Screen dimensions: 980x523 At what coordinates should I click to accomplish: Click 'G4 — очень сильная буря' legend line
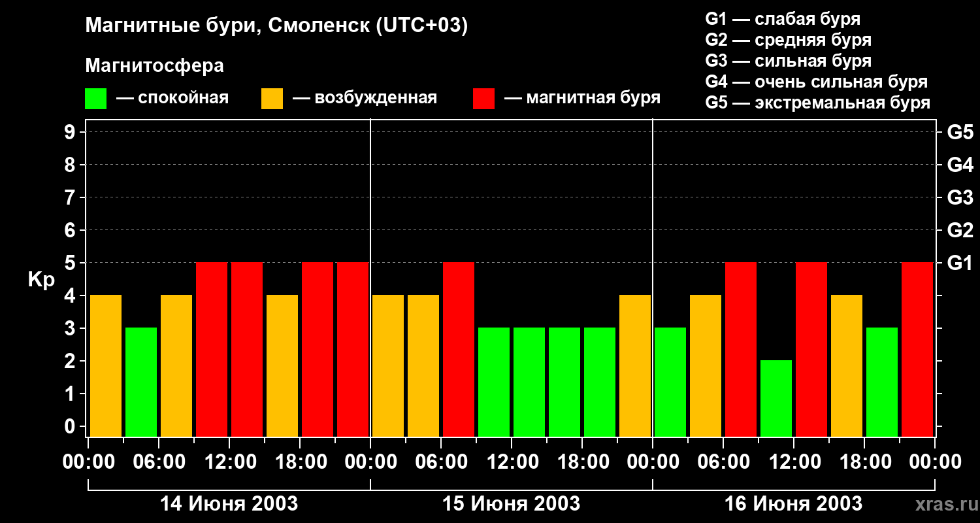(816, 82)
